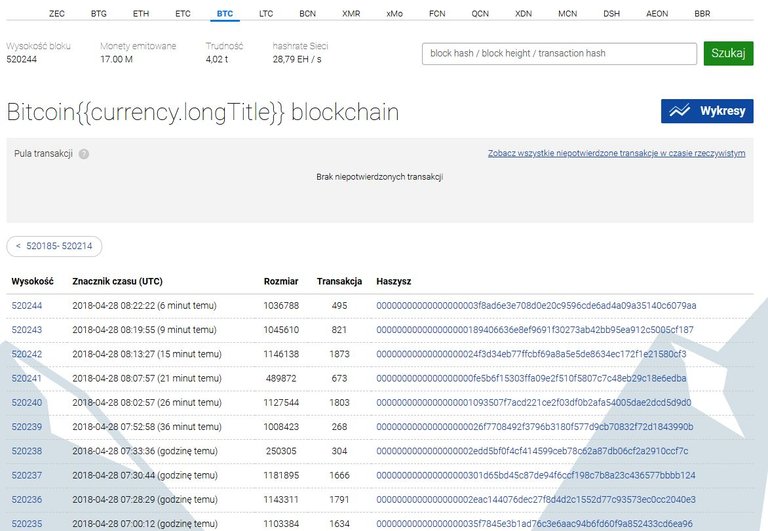Open Wykresy charts button
Screen dimensions: 768x531
click(x=707, y=111)
